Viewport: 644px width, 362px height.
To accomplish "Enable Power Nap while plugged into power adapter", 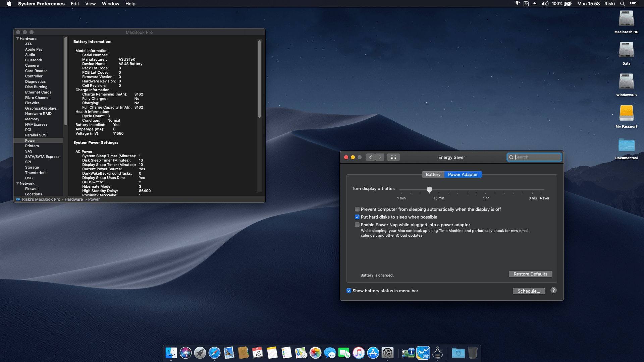I will 357,225.
